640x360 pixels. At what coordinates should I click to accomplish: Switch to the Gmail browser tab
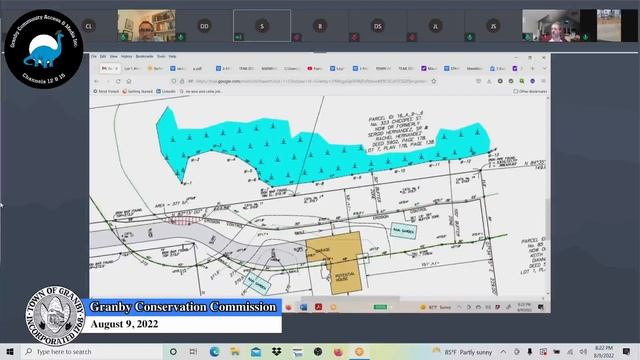click(x=109, y=68)
